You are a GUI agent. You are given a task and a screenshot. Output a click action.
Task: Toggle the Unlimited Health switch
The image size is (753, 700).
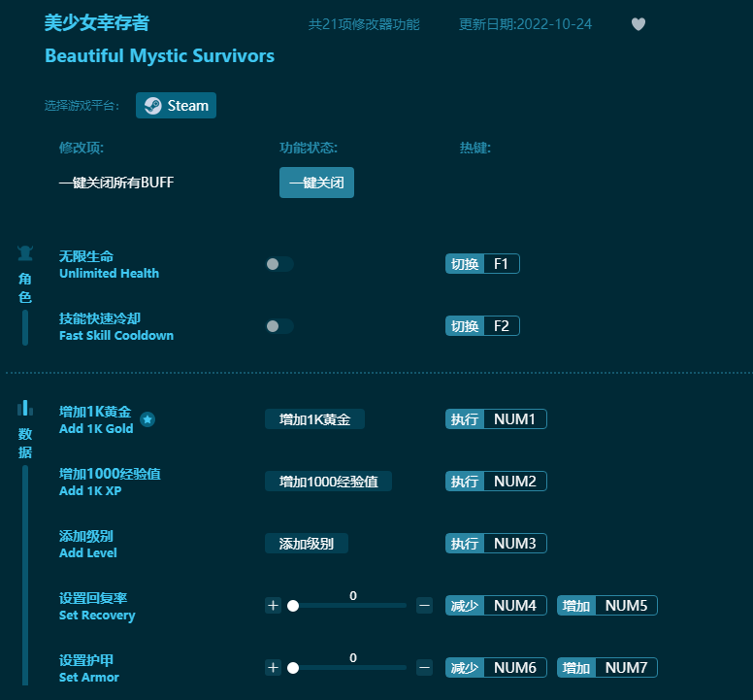279,264
